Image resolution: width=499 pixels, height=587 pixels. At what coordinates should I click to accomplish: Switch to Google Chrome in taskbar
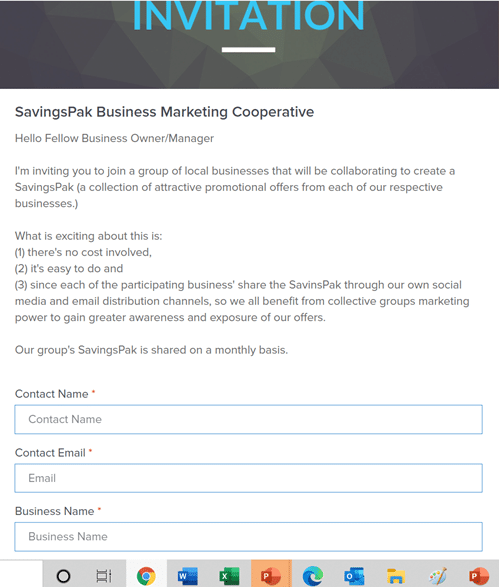146,576
